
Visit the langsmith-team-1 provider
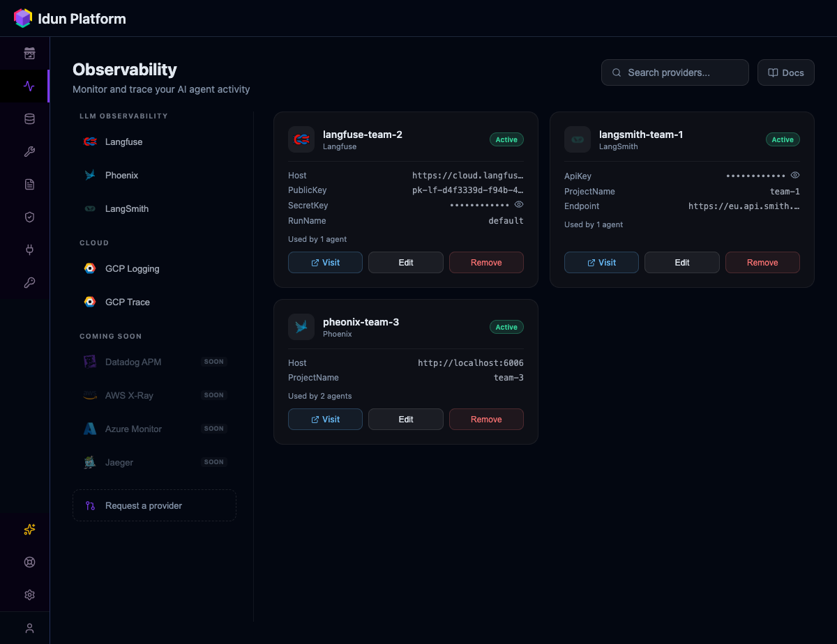tap(601, 263)
